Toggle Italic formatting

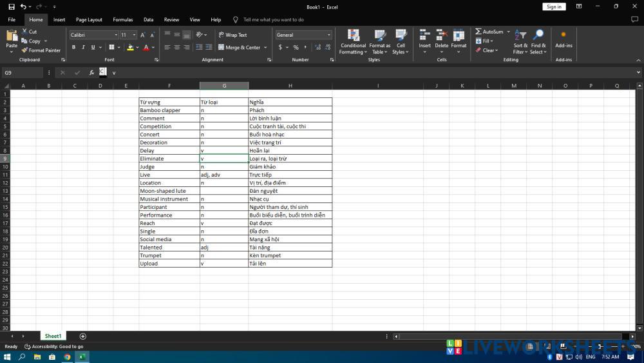(83, 47)
